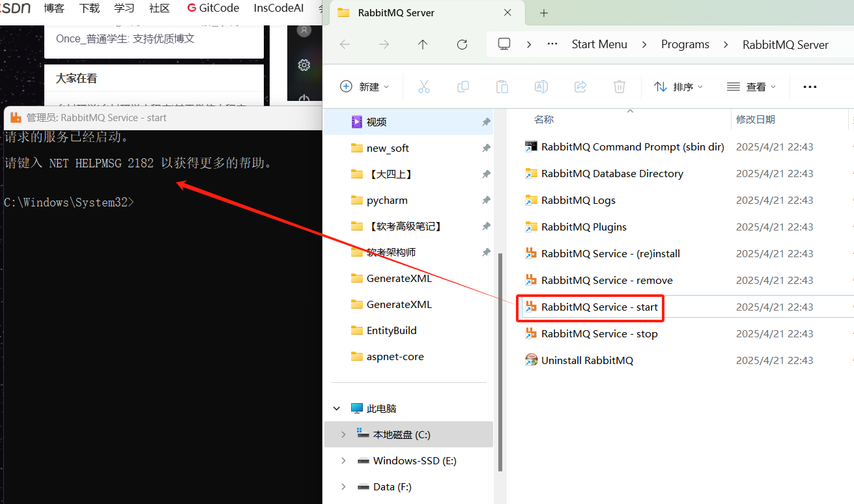Go up one folder level
854x504 pixels.
click(423, 44)
